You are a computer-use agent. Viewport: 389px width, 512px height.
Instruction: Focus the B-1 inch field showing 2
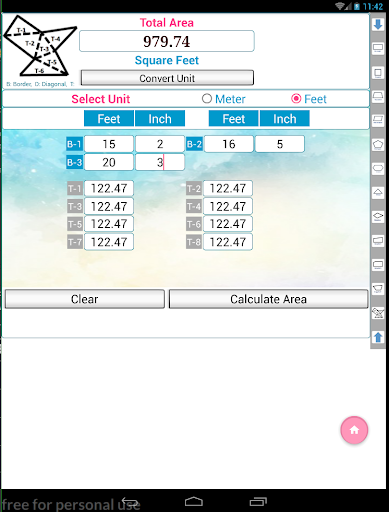click(x=160, y=144)
